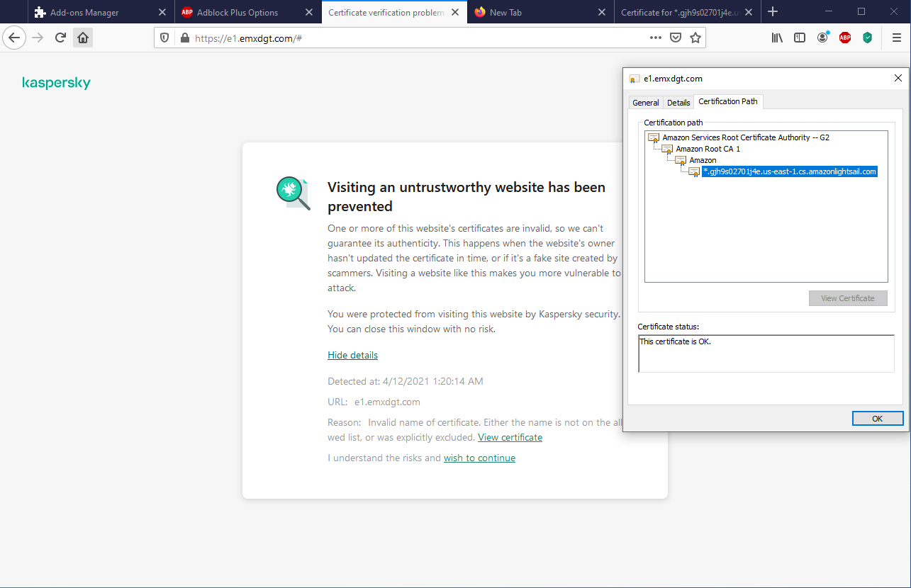This screenshot has height=588, width=911.
Task: Show site security padlock information
Action: pos(184,38)
